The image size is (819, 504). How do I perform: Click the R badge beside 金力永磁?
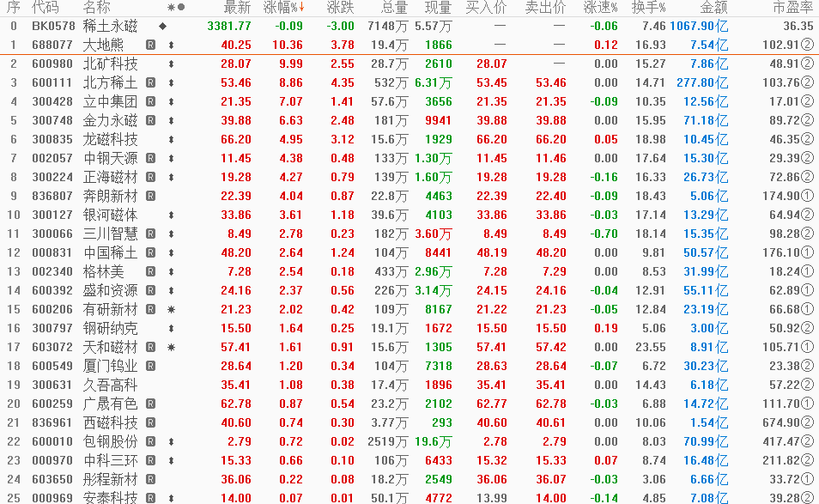pyautogui.click(x=150, y=121)
